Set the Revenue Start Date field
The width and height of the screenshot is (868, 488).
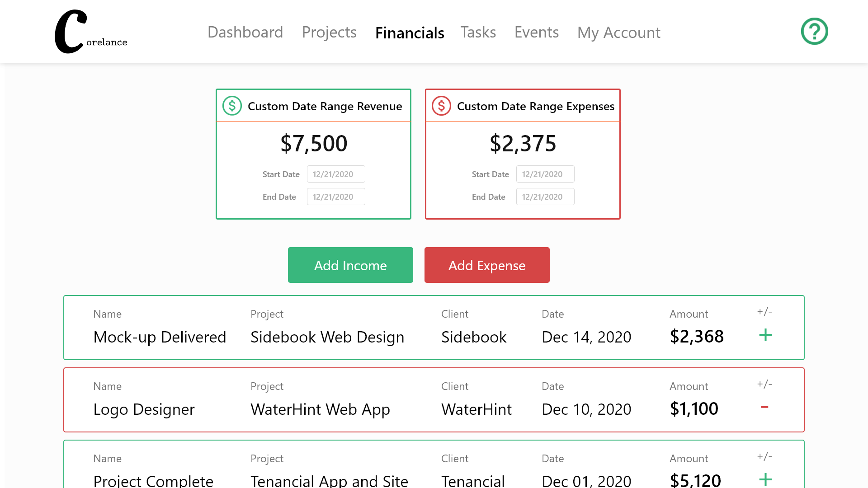335,174
